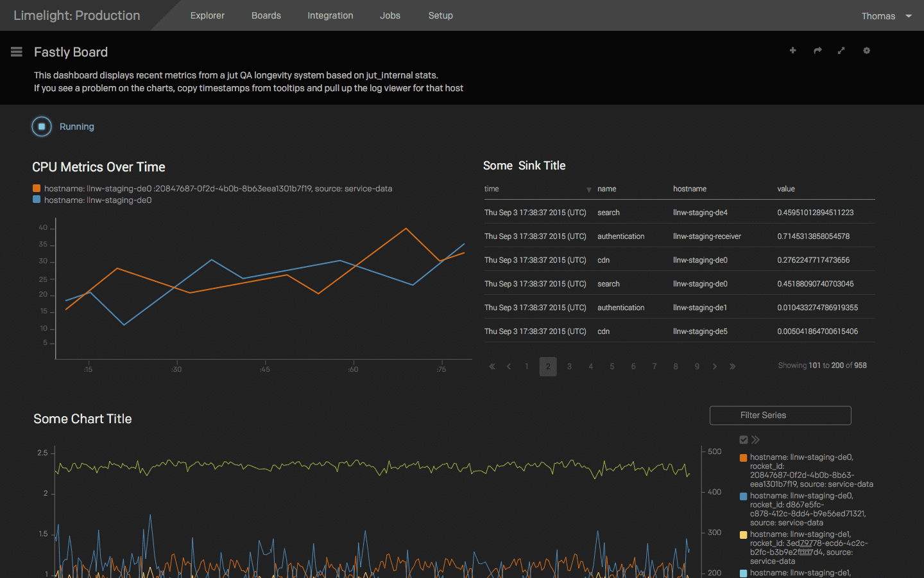The width and height of the screenshot is (924, 578).
Task: Expand the series legend double-chevron
Action: click(x=756, y=440)
